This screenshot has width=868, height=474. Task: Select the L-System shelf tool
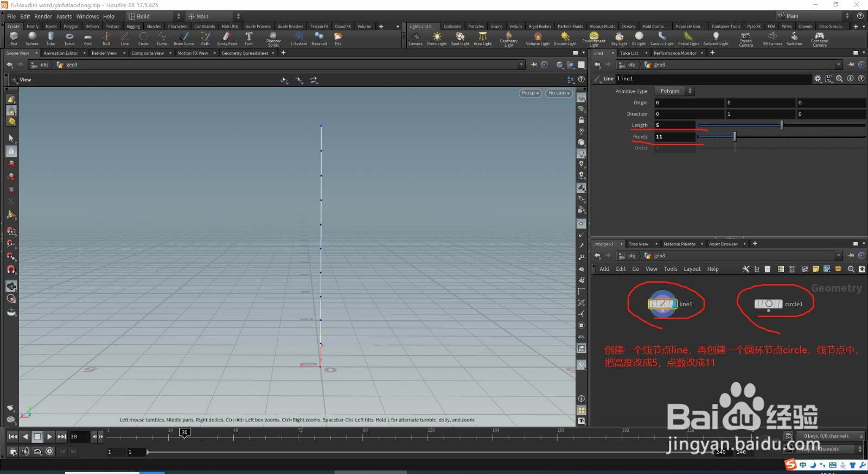(299, 39)
